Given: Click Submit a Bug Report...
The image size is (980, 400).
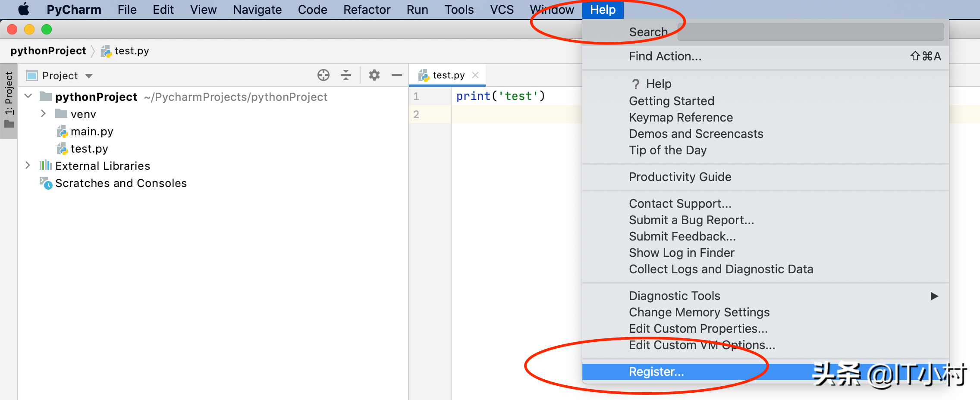Looking at the screenshot, I should pos(691,220).
